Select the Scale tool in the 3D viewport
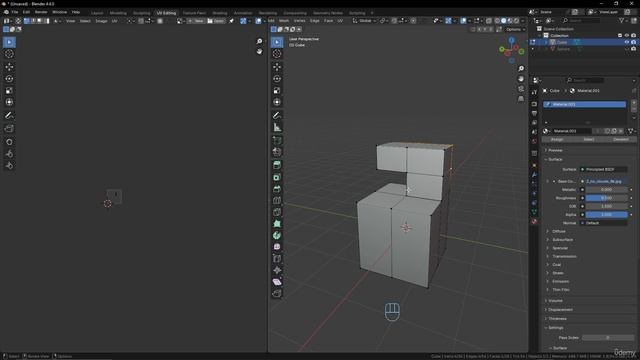Image resolution: width=640 pixels, height=360 pixels. point(277,91)
